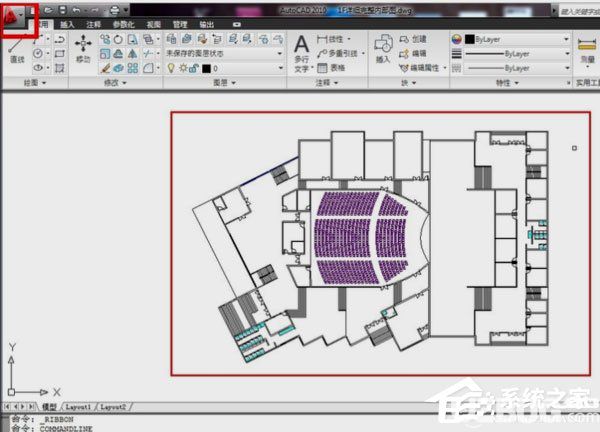Select the Copy tool in Modify panel
The image size is (600, 432).
click(x=105, y=39)
